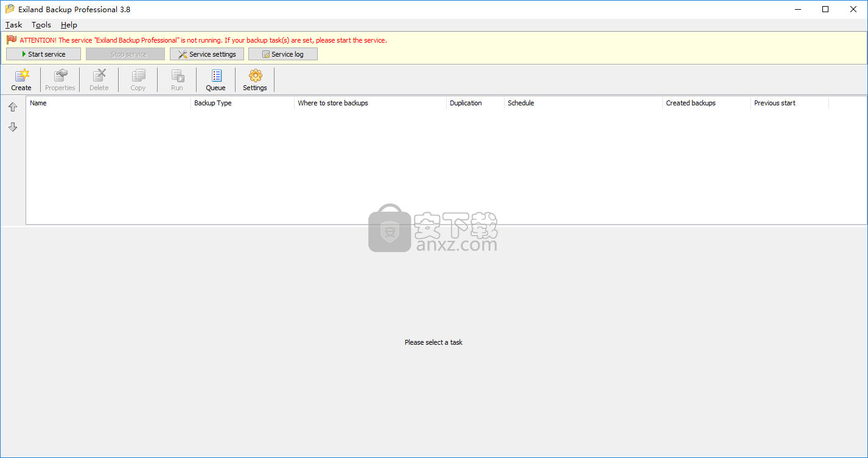Maximize the Exiland Backup window

(825, 9)
